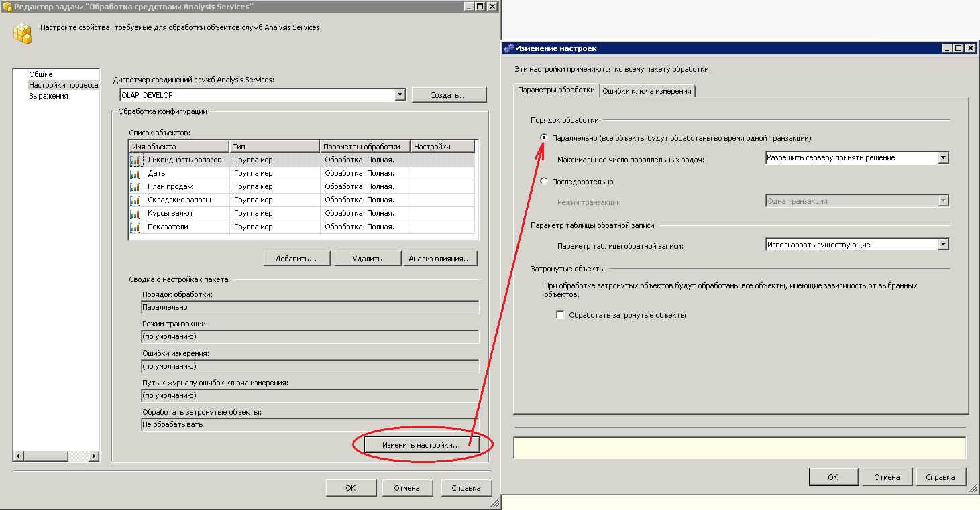Screen dimensions: 980x510
Task: Select the Последовательно radio button
Action: (544, 182)
